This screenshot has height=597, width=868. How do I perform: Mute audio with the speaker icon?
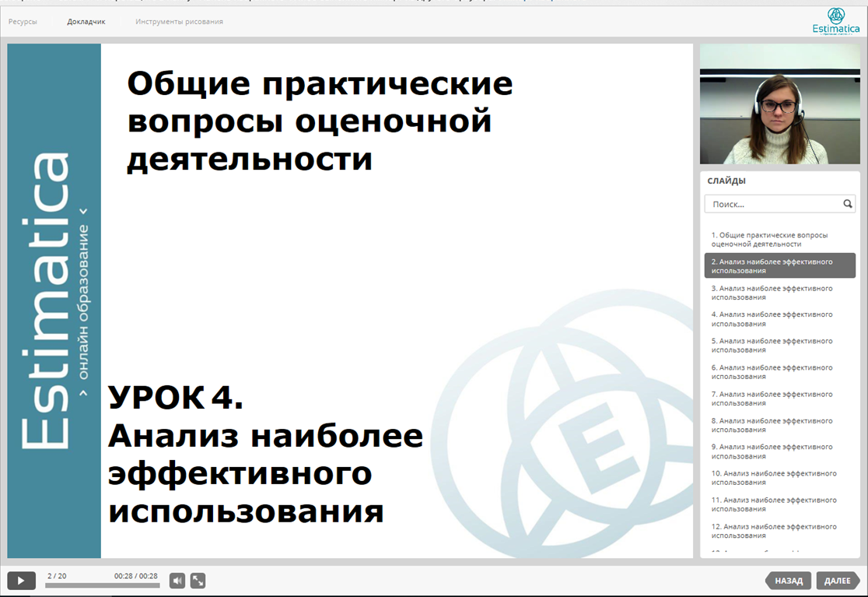coord(177,581)
